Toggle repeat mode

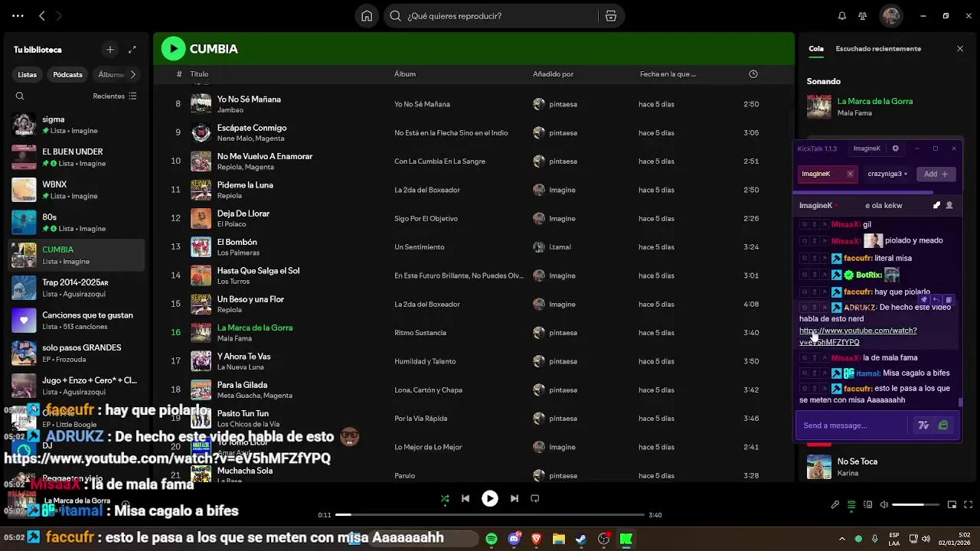535,499
